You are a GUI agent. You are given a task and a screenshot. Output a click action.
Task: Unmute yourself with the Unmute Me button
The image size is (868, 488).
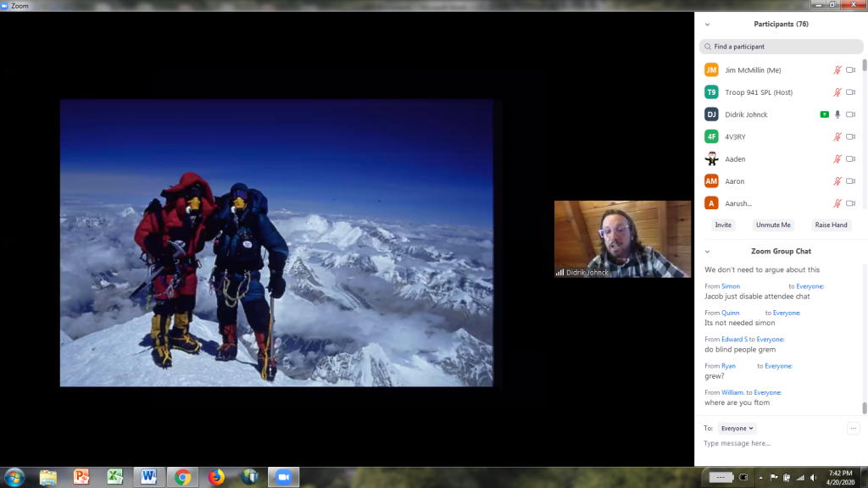(x=773, y=225)
